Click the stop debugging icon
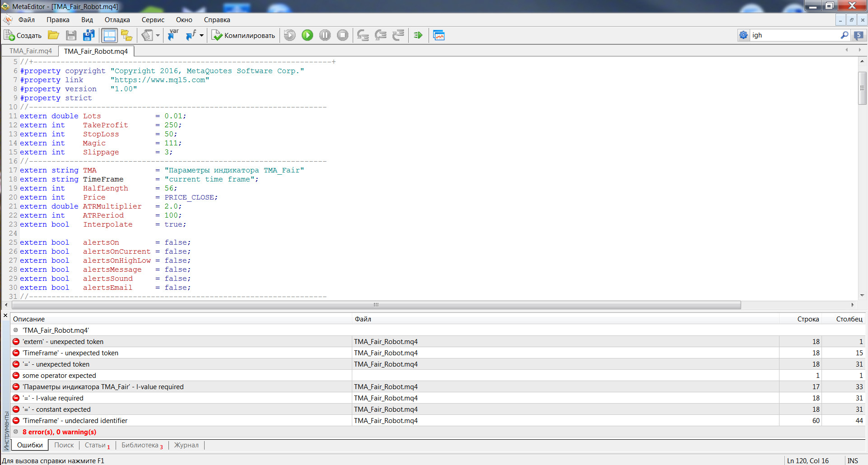 pos(343,35)
